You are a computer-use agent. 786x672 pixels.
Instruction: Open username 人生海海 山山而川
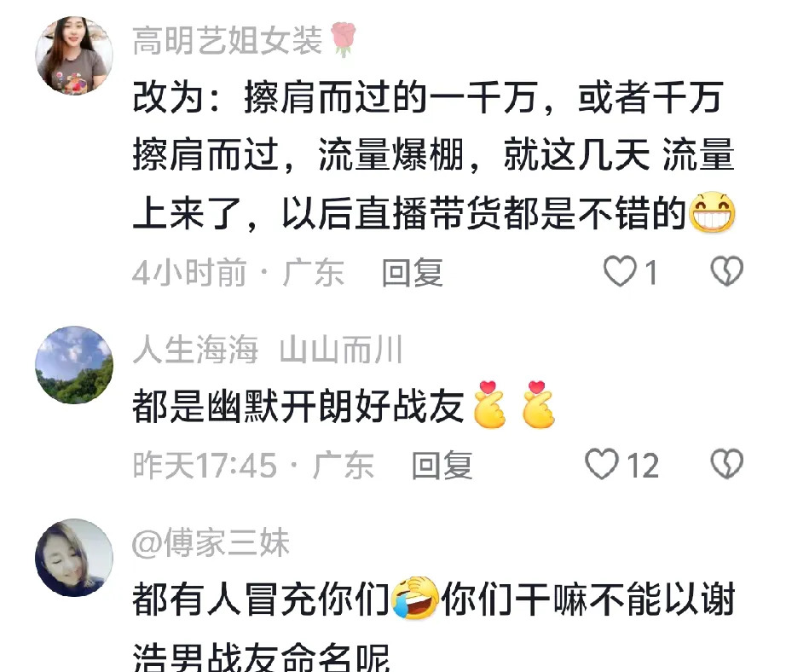pyautogui.click(x=268, y=350)
